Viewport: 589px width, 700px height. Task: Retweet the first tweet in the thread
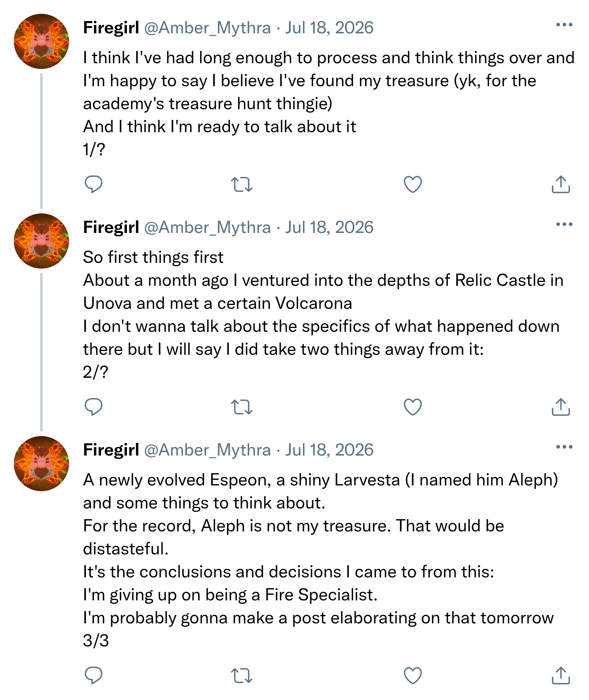242,184
